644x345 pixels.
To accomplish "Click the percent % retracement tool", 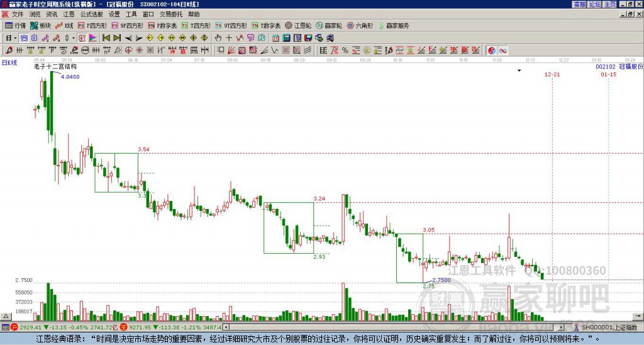I will [345, 50].
